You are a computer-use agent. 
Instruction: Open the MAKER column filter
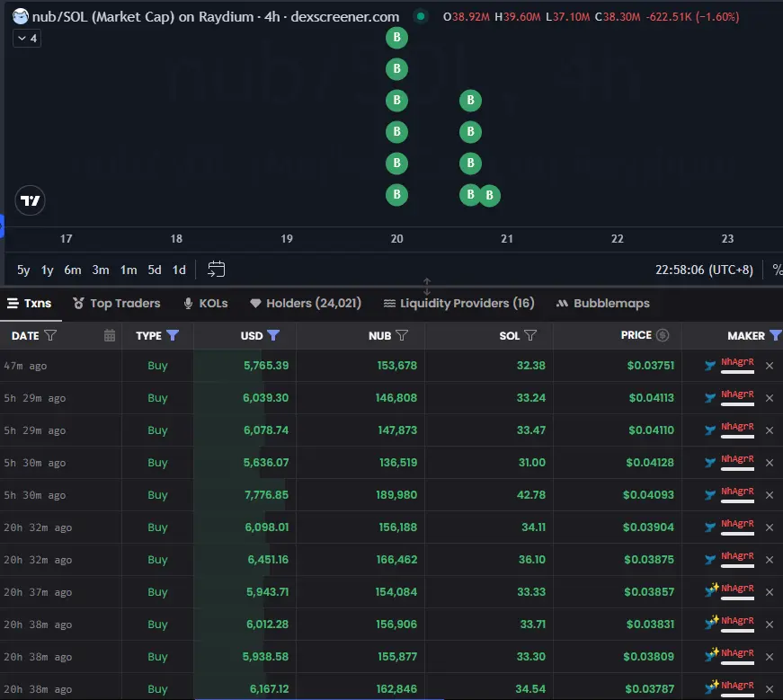(x=776, y=335)
